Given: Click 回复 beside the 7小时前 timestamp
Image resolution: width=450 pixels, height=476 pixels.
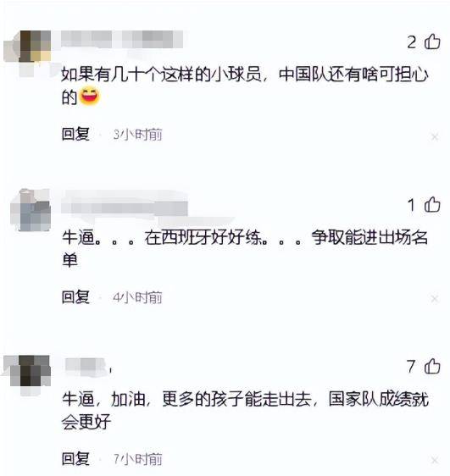Looking at the screenshot, I should pos(75,459).
